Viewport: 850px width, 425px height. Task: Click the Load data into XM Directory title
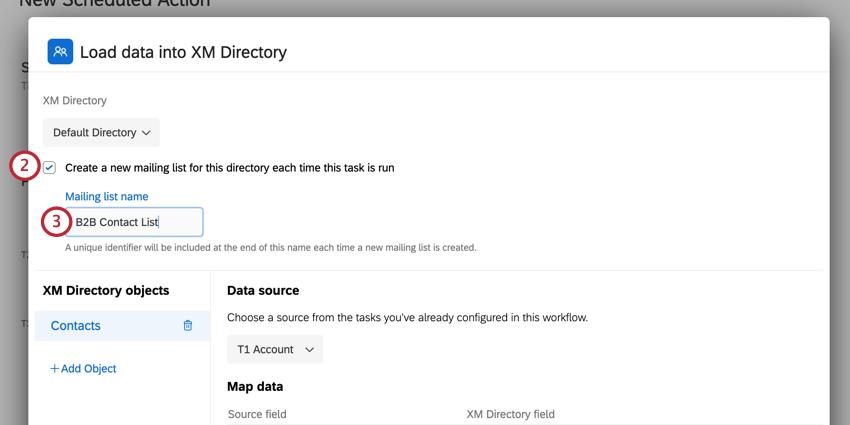pyautogui.click(x=183, y=52)
